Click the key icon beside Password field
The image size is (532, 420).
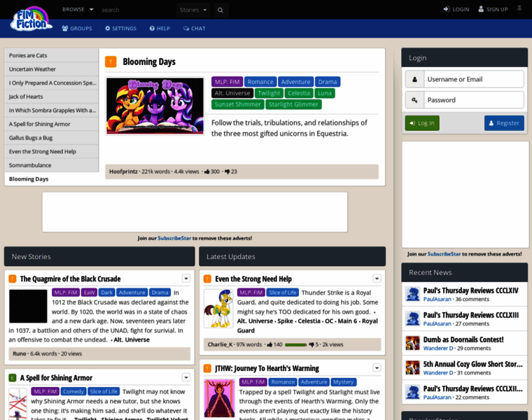pos(414,100)
